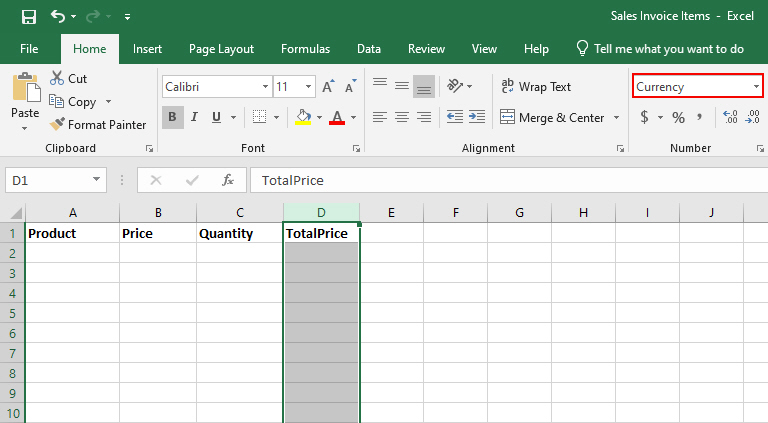Click Insert Function fx icon
768x423 pixels.
click(228, 180)
